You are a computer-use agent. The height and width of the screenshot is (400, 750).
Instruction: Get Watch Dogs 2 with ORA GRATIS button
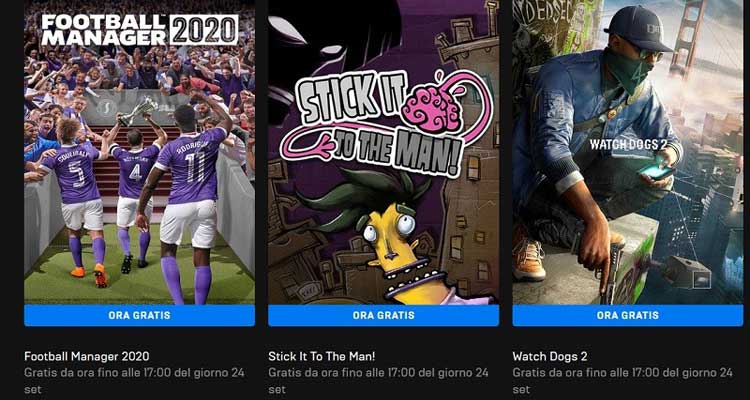pyautogui.click(x=628, y=315)
